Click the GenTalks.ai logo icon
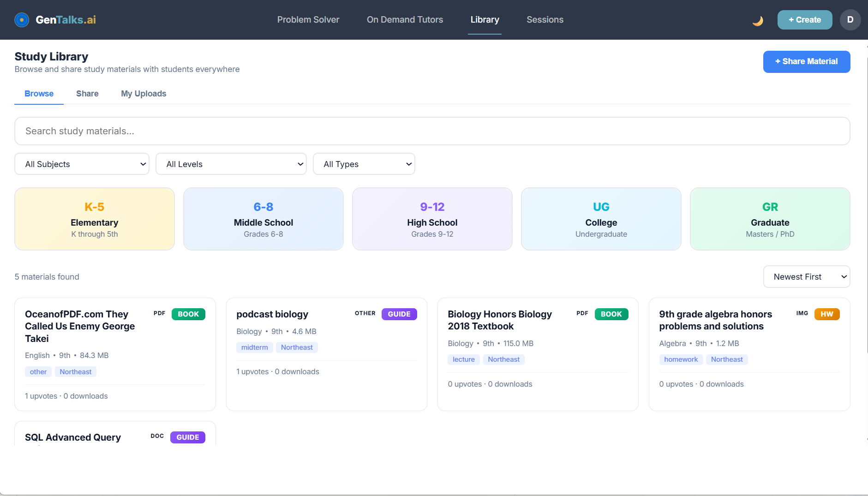The width and height of the screenshot is (868, 496). pos(22,20)
